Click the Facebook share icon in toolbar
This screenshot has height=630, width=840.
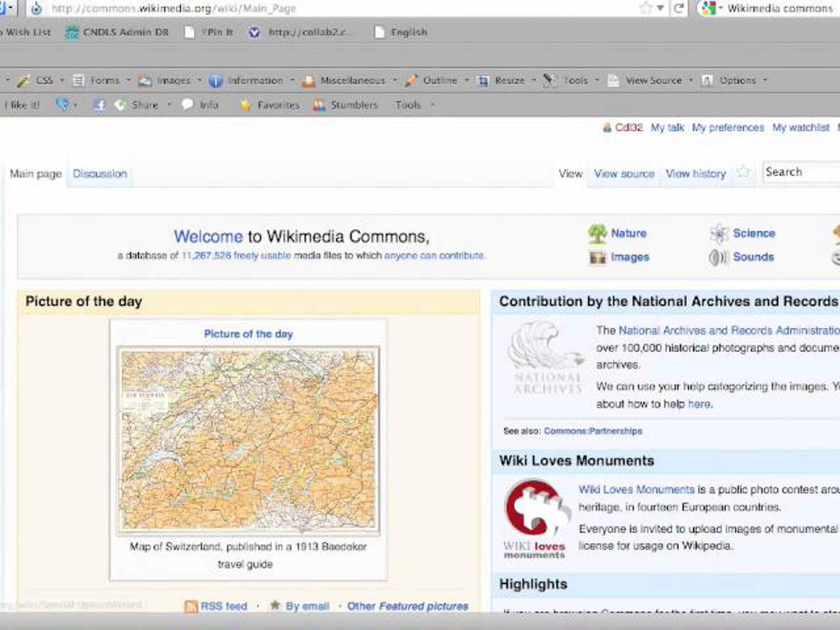pos(99,105)
